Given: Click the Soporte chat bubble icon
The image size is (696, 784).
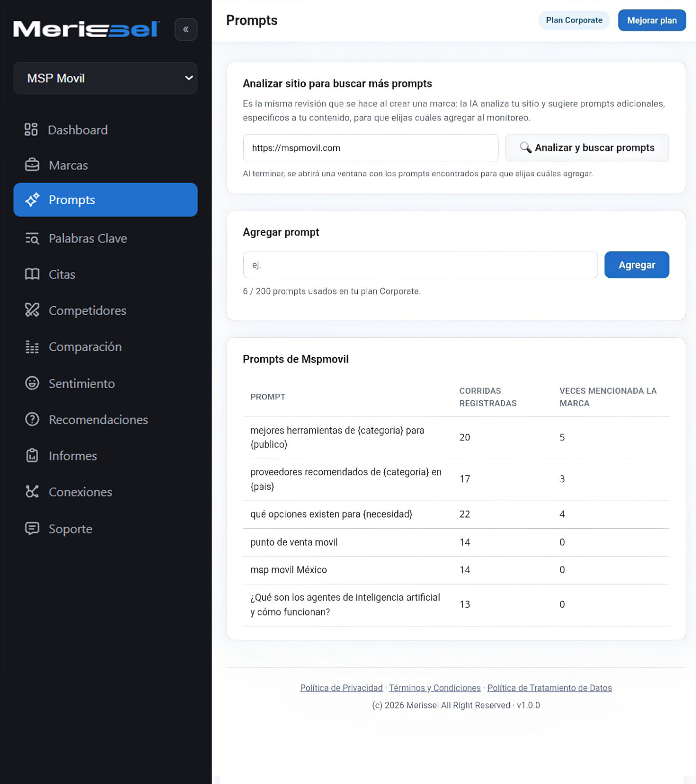Looking at the screenshot, I should click(x=32, y=528).
